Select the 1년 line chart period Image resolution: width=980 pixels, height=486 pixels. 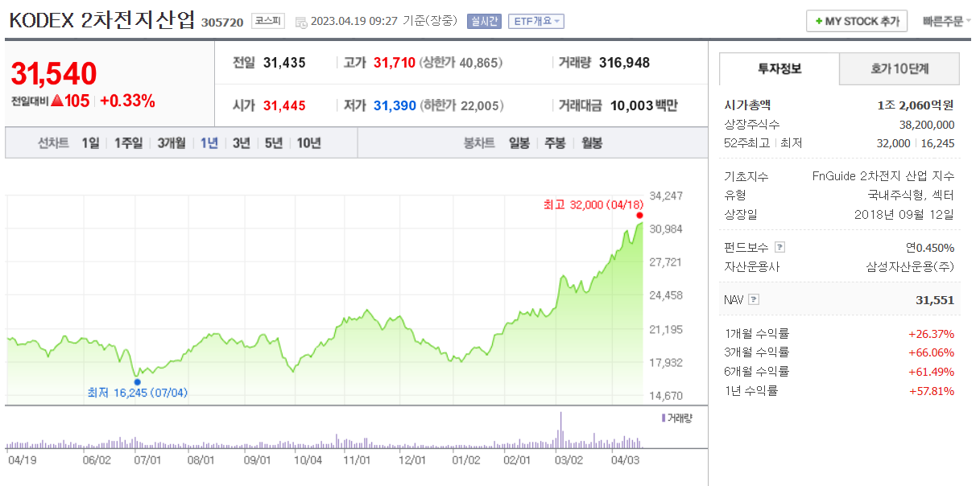(x=209, y=143)
